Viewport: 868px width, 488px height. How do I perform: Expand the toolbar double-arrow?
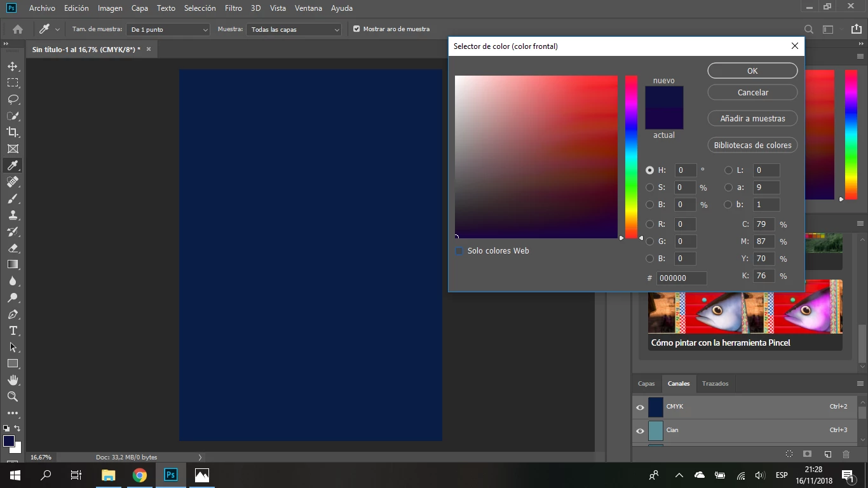tap(6, 44)
